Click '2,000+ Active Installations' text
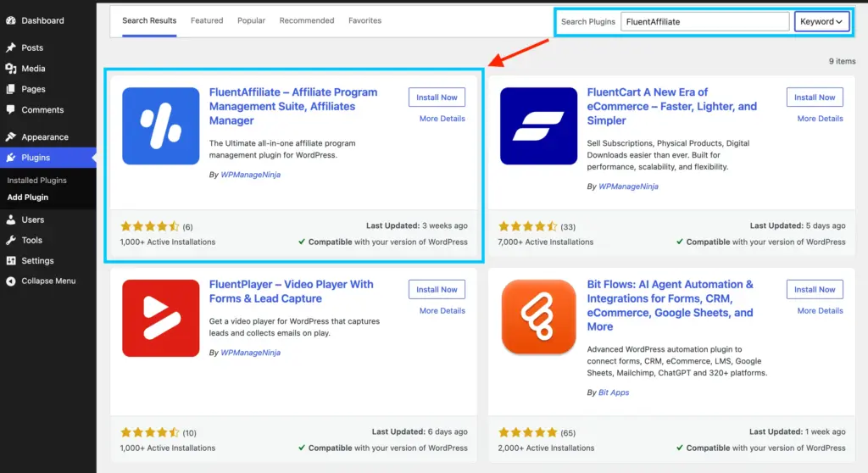Screen dimensions: 868x473 pos(546,448)
